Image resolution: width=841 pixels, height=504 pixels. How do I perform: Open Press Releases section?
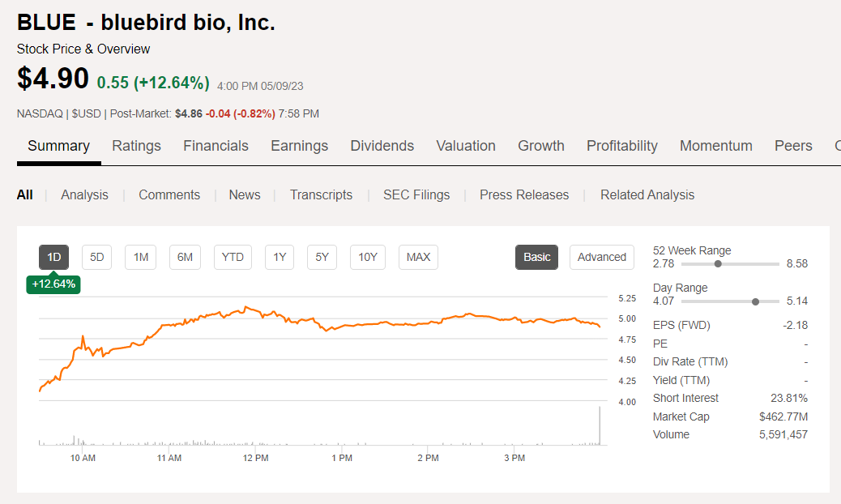click(523, 194)
